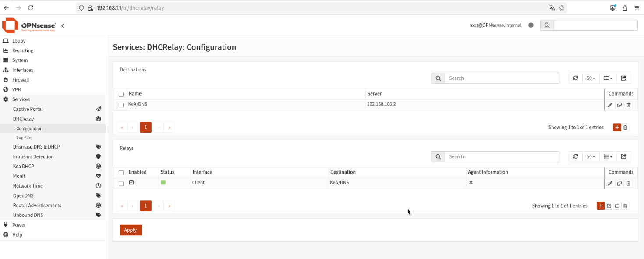Edit the KeA/DNS destination with pencil icon
The width and height of the screenshot is (644, 259).
pyautogui.click(x=610, y=105)
